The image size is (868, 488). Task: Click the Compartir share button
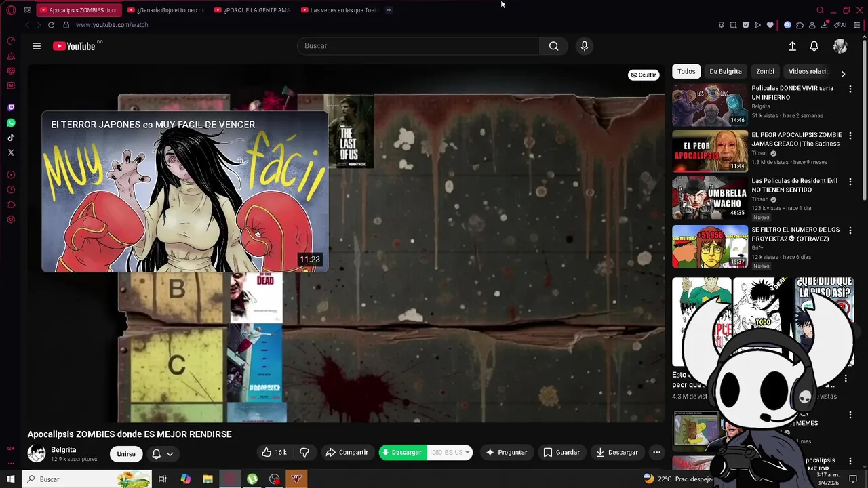click(347, 453)
